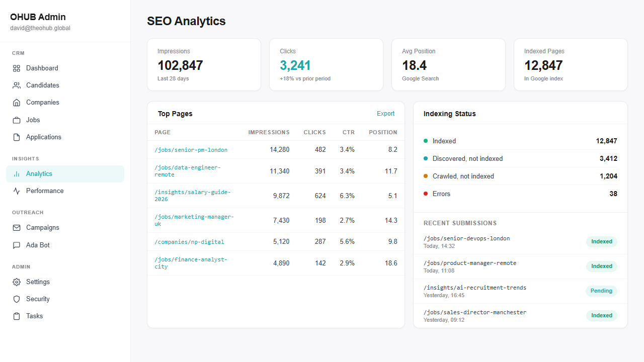This screenshot has width=644, height=362.
Task: Click Pending badge for ai-recruitment-trends
Action: pyautogui.click(x=601, y=291)
